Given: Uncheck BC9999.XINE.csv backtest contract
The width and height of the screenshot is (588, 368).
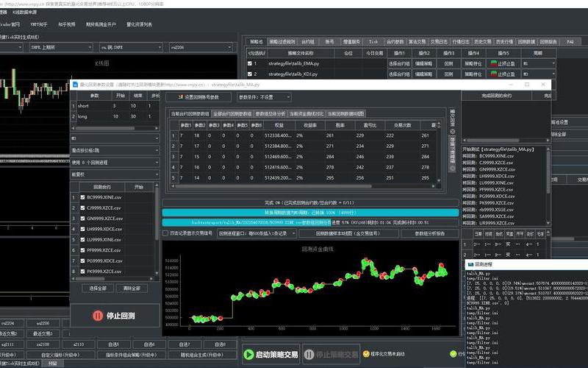Looking at the screenshot, I should [82, 197].
